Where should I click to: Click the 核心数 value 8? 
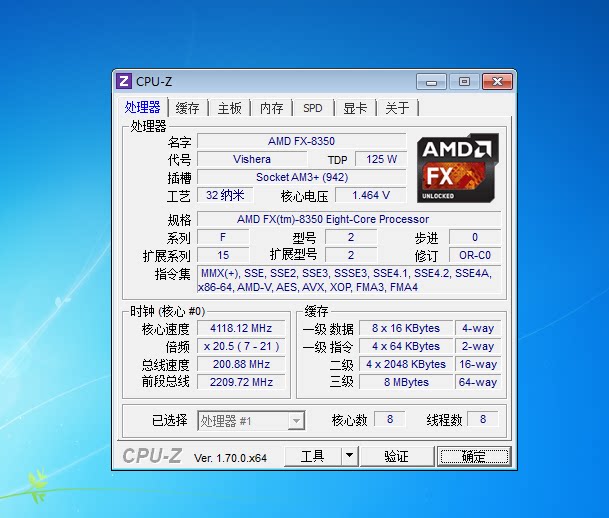click(390, 419)
